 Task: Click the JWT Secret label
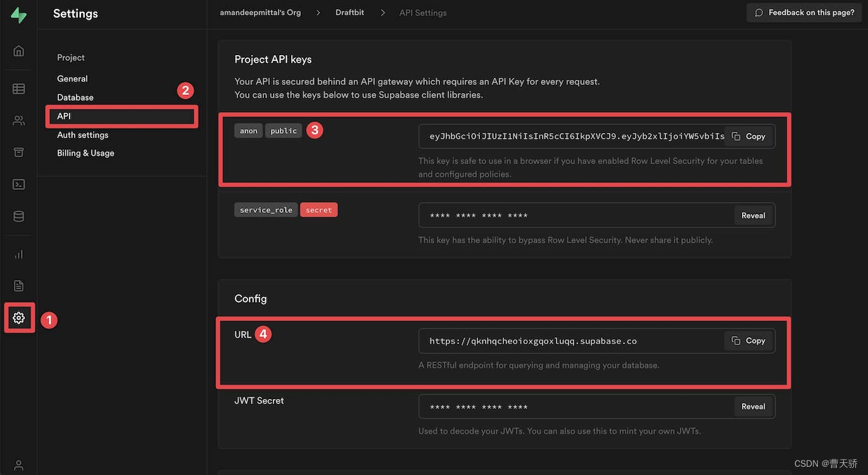(x=259, y=400)
